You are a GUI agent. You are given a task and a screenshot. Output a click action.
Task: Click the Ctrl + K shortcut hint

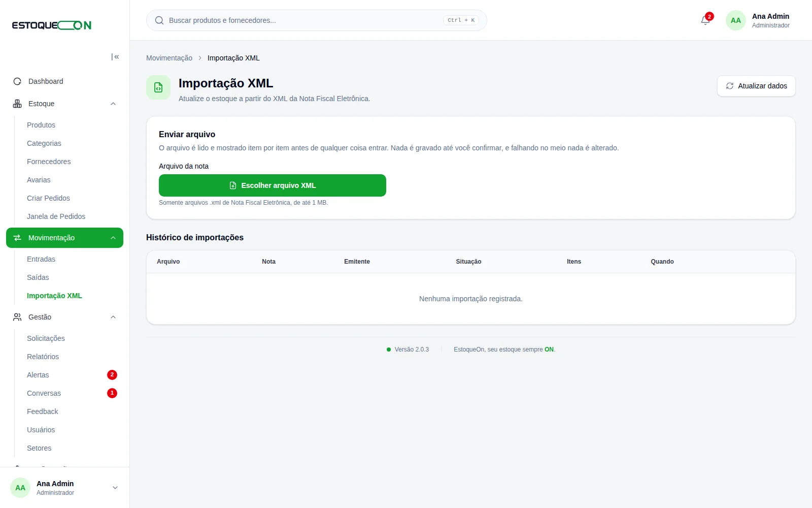461,20
